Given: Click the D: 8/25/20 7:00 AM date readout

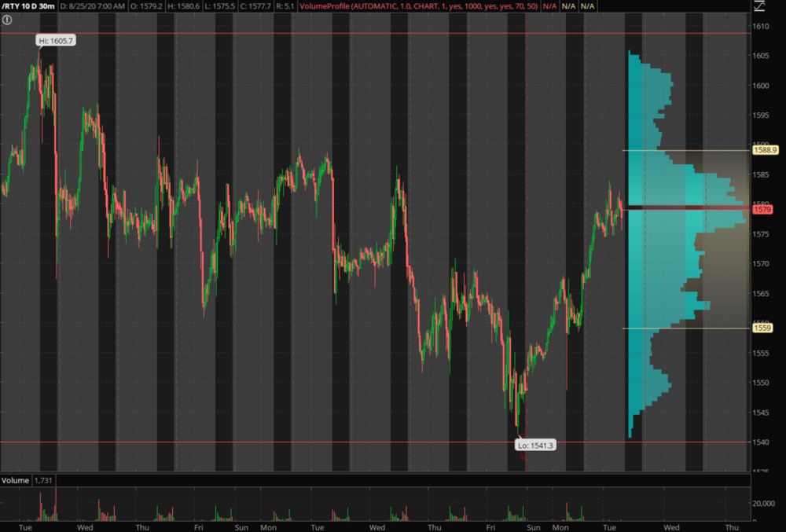Looking at the screenshot, I should (91, 6).
